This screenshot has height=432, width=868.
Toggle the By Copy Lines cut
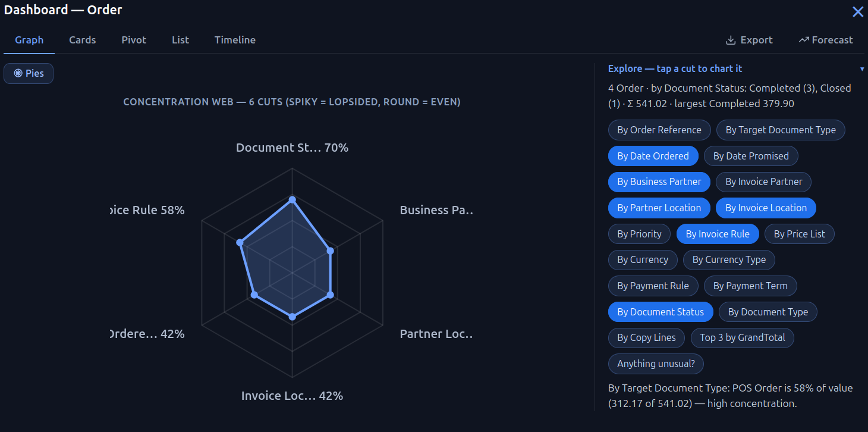point(646,337)
